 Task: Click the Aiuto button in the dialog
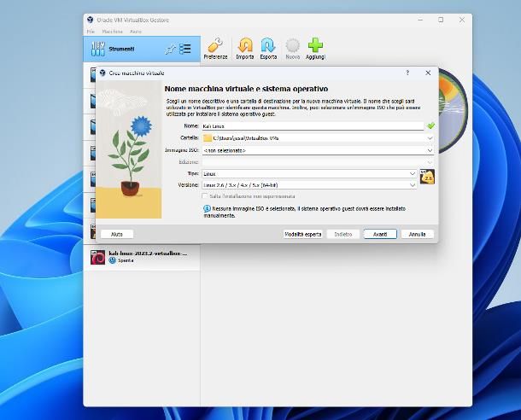117,234
